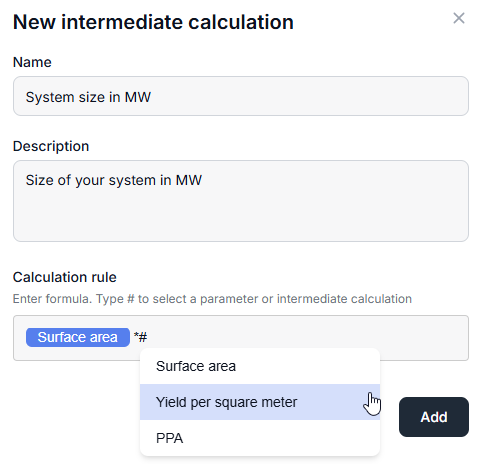
Task: Click the Enter formula hint text
Action: click(212, 299)
